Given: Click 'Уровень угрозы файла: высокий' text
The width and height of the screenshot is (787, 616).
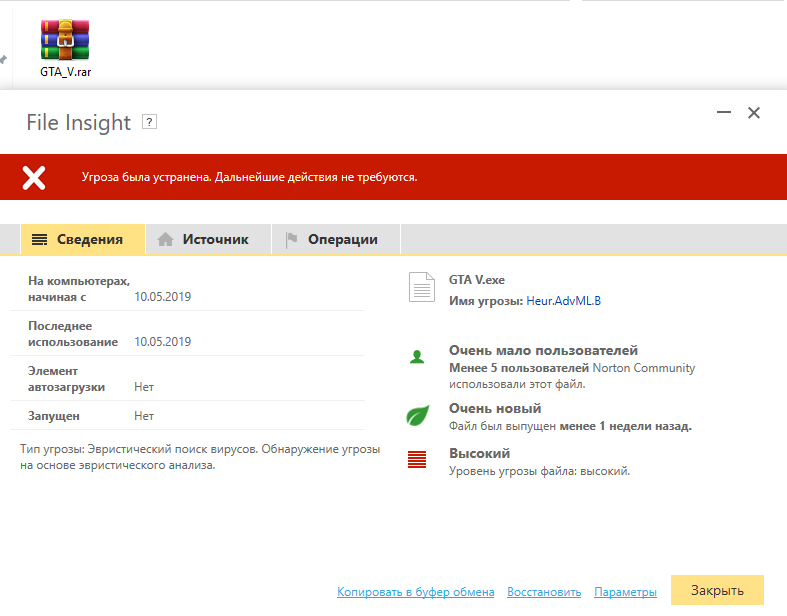Looking at the screenshot, I should [539, 471].
